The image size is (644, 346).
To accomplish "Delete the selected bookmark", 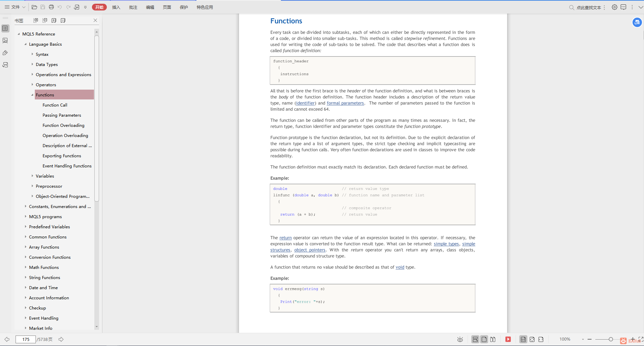I will click(x=63, y=20).
